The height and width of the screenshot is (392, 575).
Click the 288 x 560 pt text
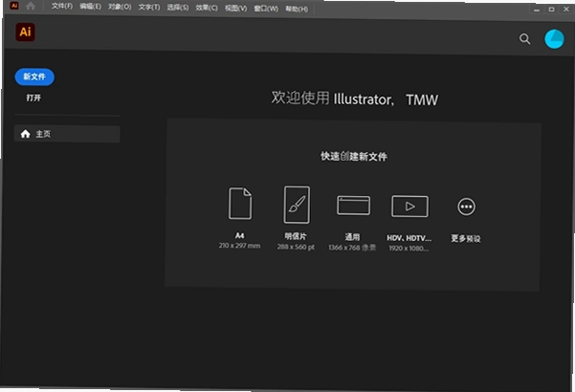pyautogui.click(x=296, y=247)
